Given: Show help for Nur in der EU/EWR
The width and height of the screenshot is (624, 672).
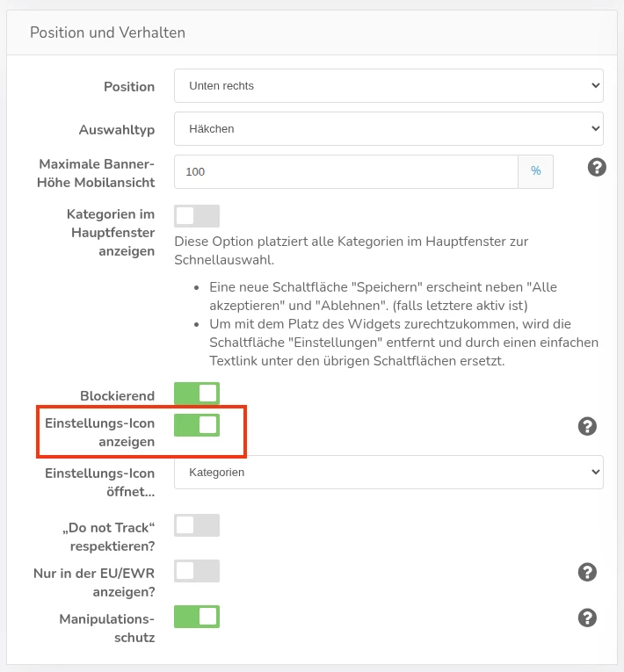Looking at the screenshot, I should pos(587,572).
